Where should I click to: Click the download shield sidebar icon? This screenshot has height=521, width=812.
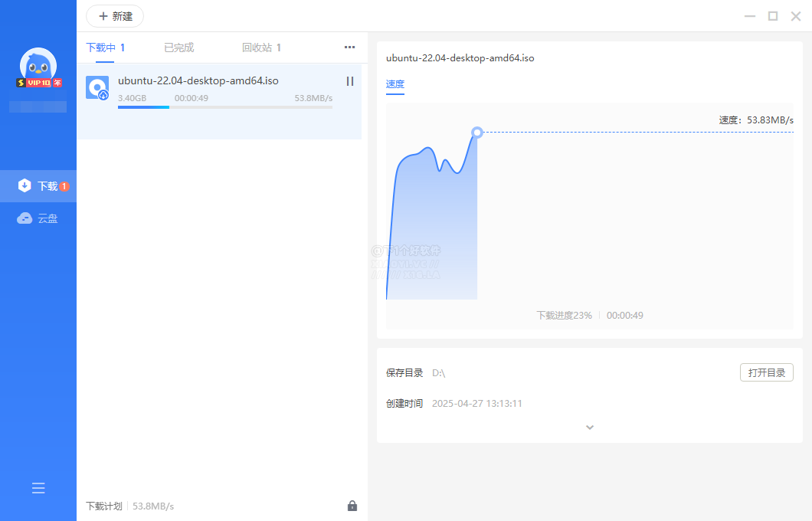25,185
